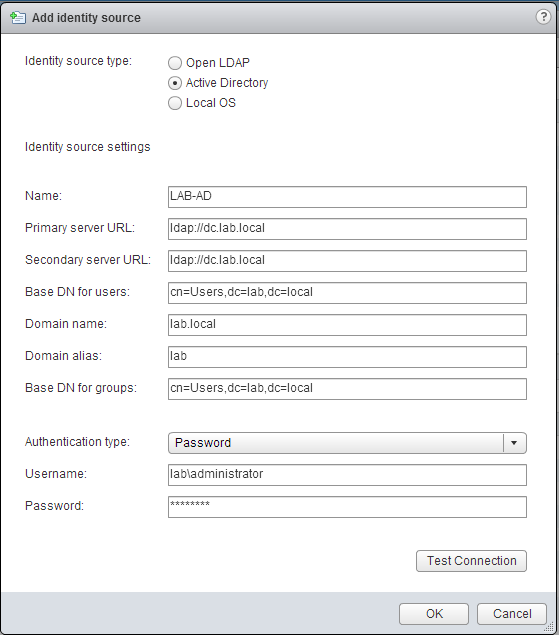Focus the Primary server URL field
The height and width of the screenshot is (635, 559).
tap(347, 229)
